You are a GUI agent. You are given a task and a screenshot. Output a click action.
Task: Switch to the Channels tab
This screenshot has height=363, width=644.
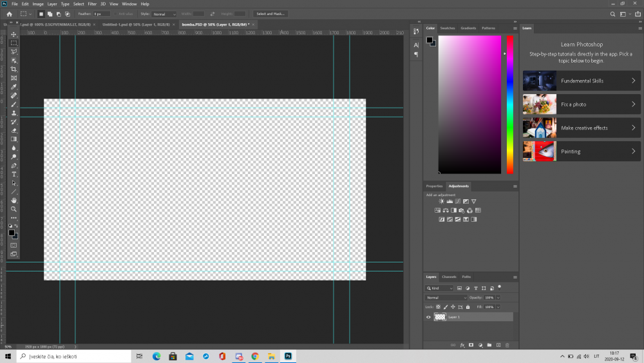pyautogui.click(x=449, y=277)
